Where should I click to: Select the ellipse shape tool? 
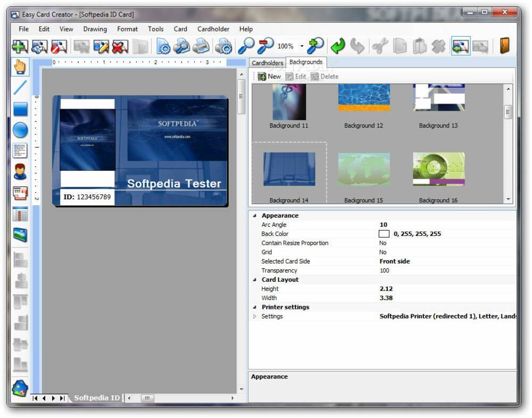tap(20, 130)
